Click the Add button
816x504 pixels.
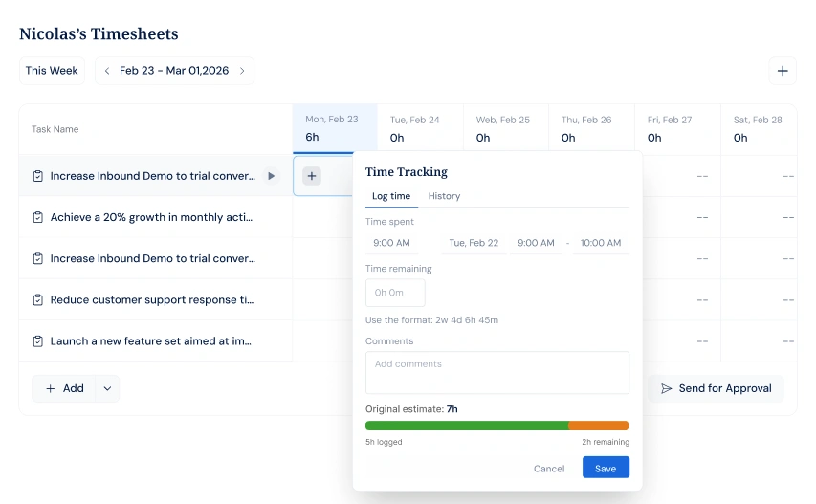click(x=64, y=388)
